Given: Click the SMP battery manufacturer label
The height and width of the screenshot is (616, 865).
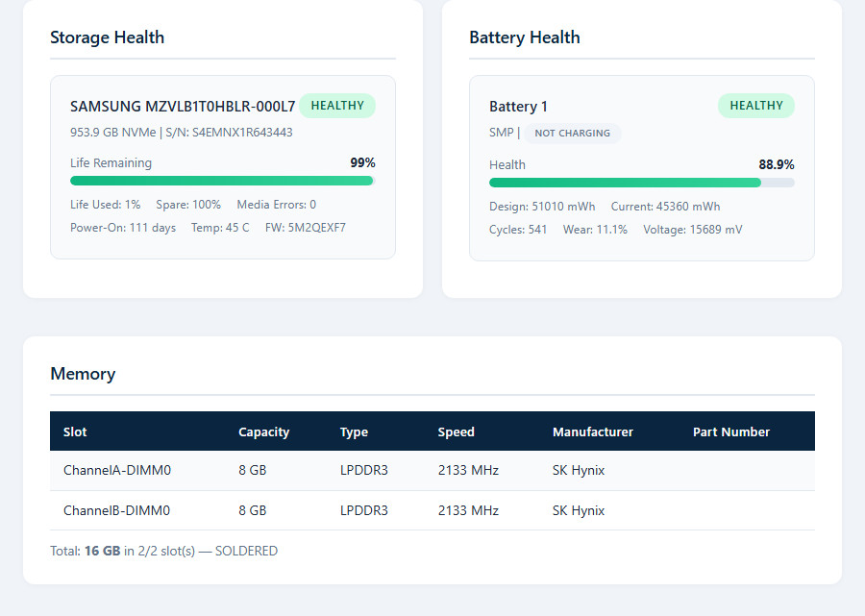Looking at the screenshot, I should coord(501,133).
